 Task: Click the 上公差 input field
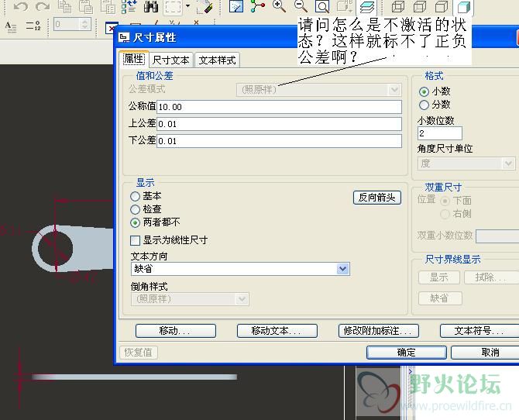click(x=279, y=124)
